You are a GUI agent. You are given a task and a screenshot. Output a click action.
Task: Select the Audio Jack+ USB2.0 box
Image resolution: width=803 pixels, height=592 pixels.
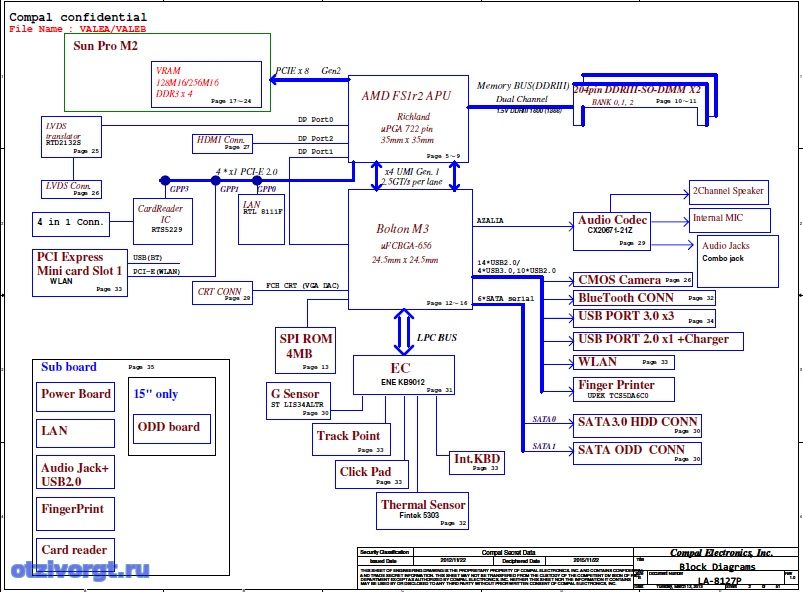tap(75, 472)
